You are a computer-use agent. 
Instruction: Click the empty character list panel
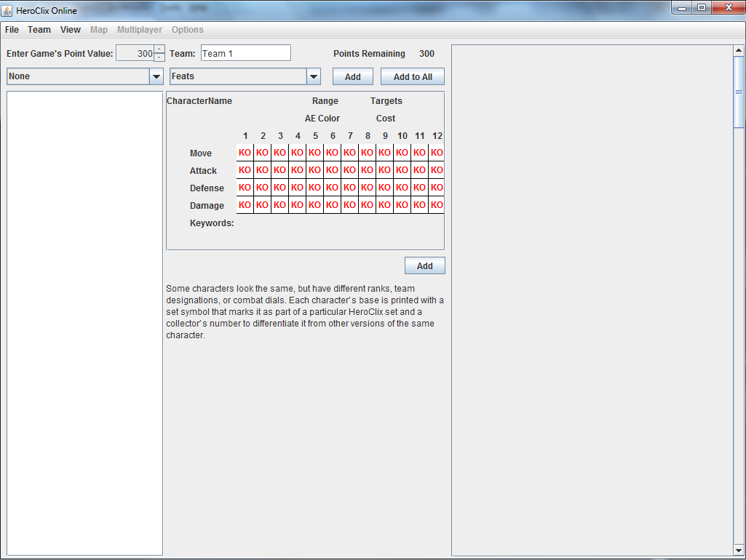pyautogui.click(x=84, y=323)
